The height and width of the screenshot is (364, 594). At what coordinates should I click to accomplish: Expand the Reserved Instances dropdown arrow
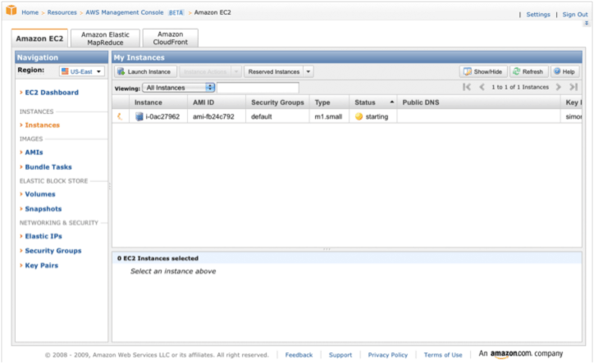308,71
